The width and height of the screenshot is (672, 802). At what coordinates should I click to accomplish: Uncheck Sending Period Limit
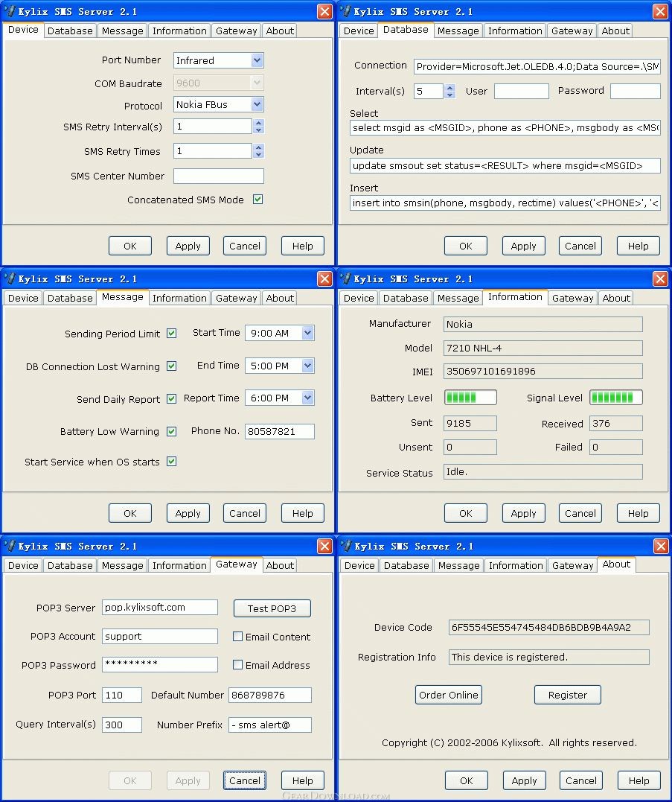point(172,334)
